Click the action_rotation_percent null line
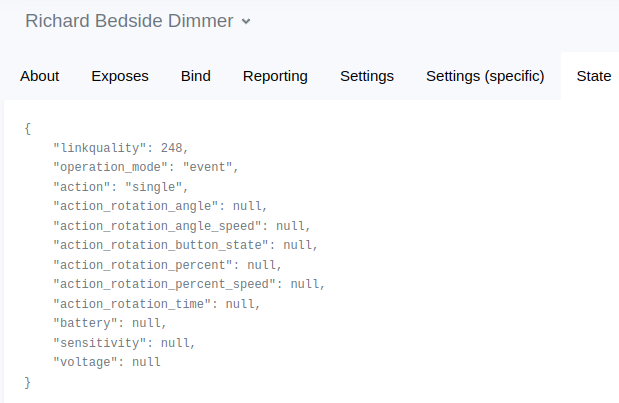 167,265
